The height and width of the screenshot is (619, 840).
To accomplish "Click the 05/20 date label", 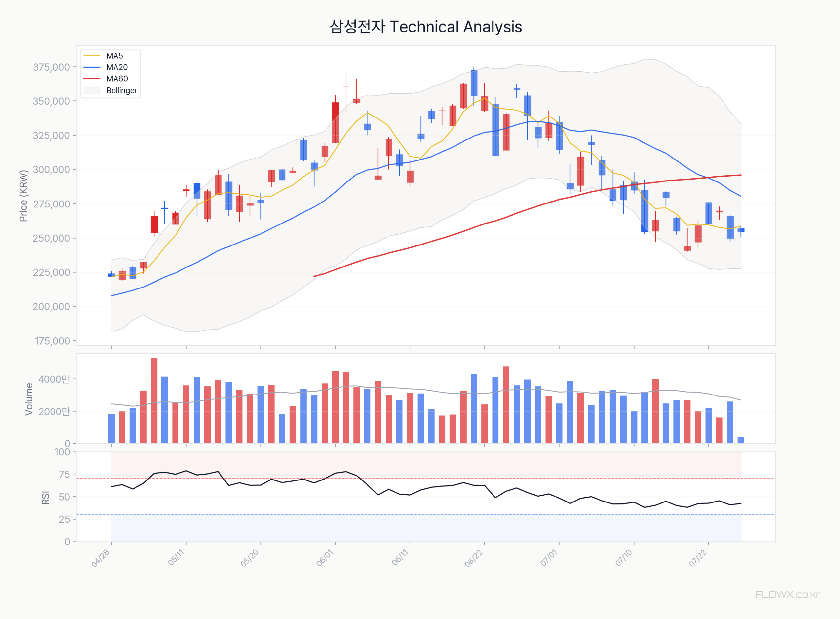I will coord(250,558).
